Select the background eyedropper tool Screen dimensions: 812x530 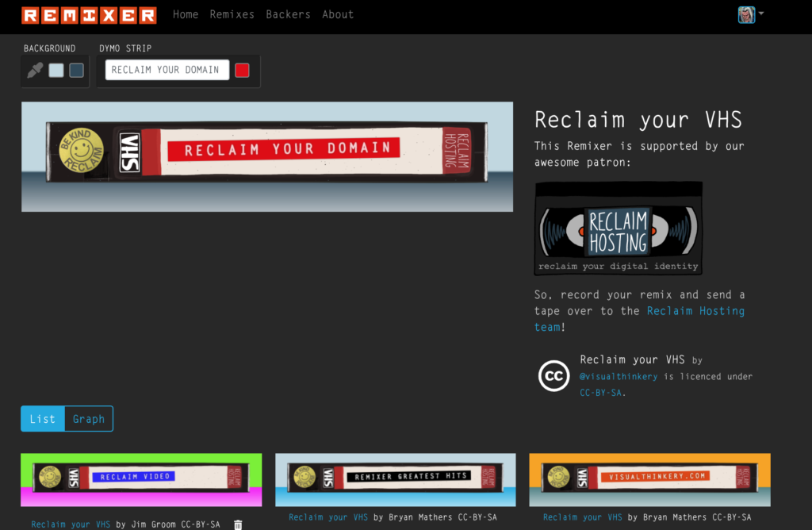35,70
